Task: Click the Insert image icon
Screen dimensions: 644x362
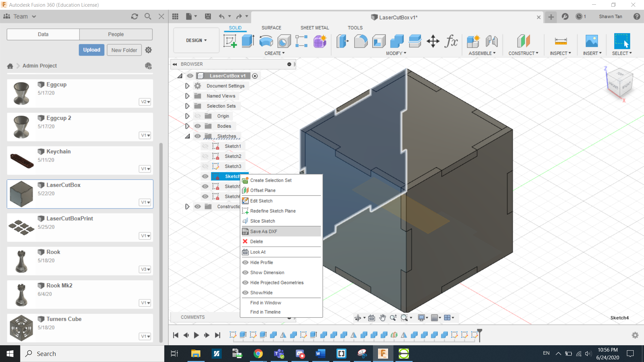Action: pos(592,41)
